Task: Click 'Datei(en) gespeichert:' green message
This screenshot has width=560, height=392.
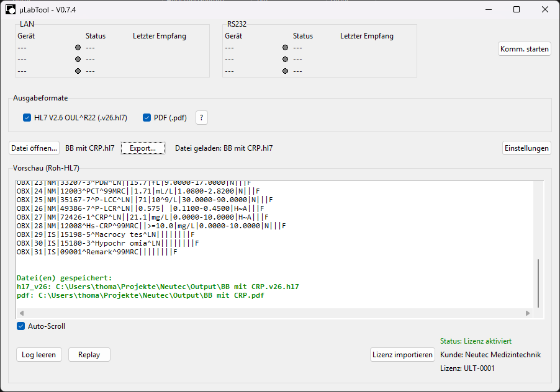Action: pyautogui.click(x=65, y=278)
